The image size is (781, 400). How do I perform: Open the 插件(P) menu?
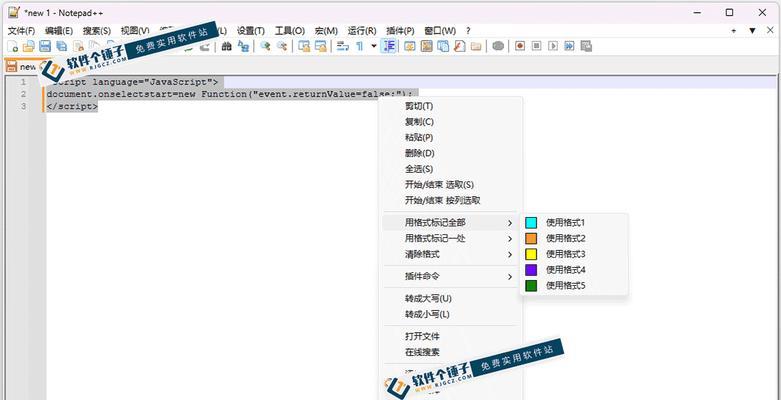[x=400, y=30]
